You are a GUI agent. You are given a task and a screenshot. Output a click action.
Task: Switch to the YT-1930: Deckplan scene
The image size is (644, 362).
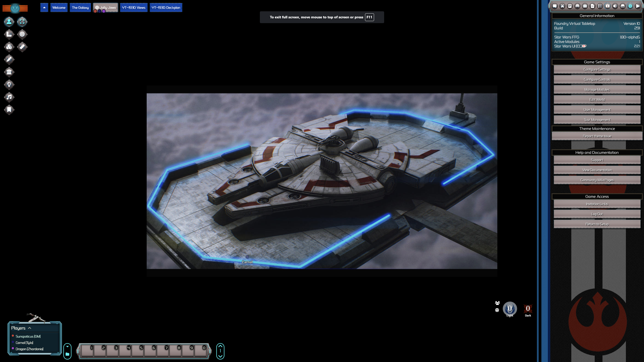[x=166, y=7]
